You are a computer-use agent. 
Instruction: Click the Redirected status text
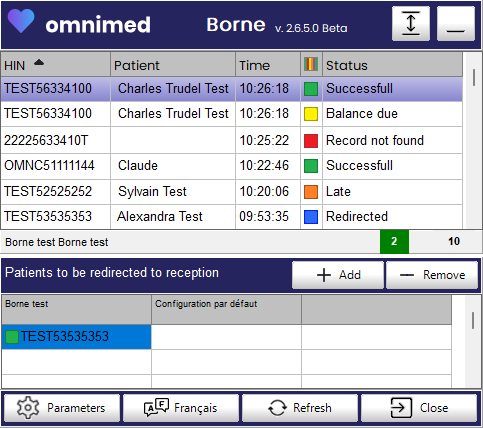[357, 217]
